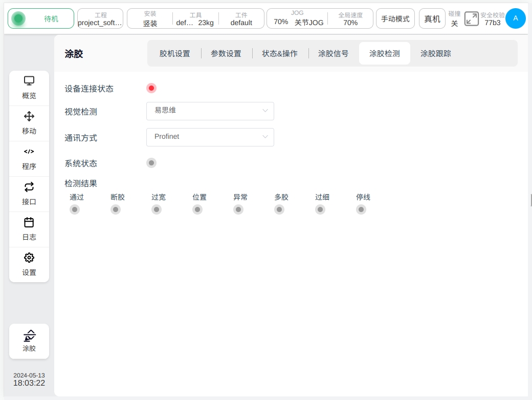
Task: Click the 涂胶 gluing icon at bottom left
Action: [29, 336]
